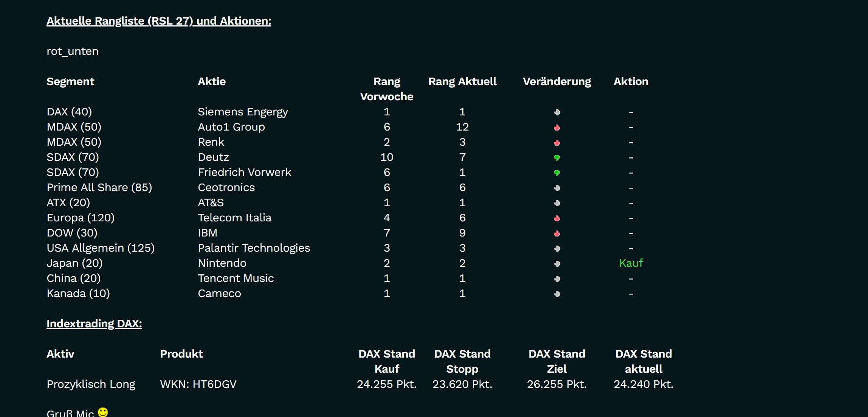This screenshot has width=868, height=417.
Task: Click the green up arrow in Friedrich Vorwerk row
Action: click(x=557, y=173)
